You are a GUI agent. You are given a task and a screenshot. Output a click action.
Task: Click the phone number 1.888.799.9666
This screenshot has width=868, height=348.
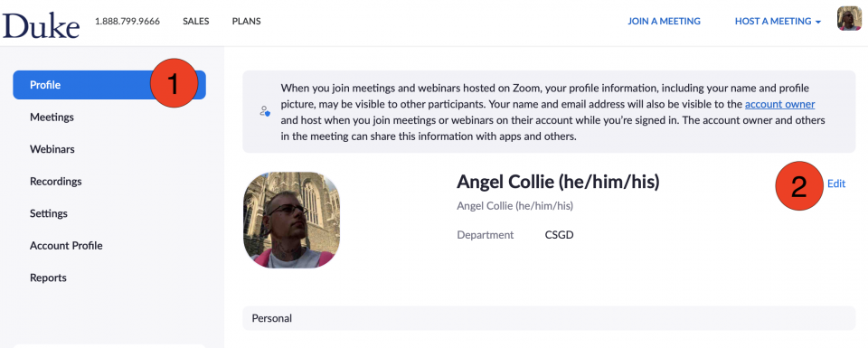click(x=127, y=22)
